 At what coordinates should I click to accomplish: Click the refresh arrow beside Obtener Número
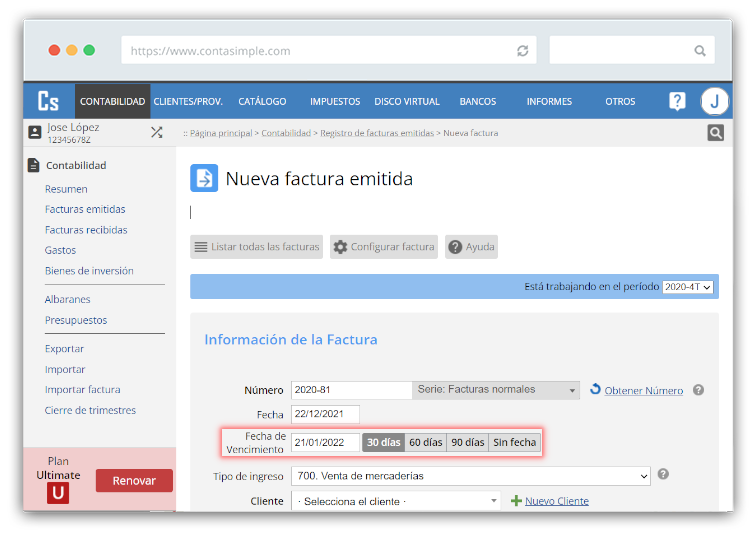(x=595, y=389)
